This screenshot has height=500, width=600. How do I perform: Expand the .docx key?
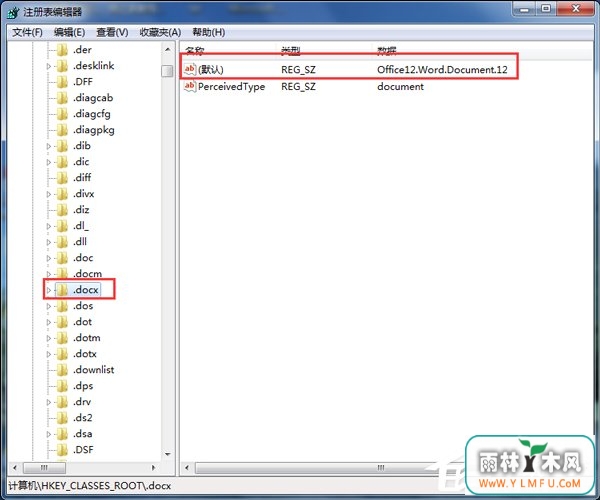coord(49,290)
